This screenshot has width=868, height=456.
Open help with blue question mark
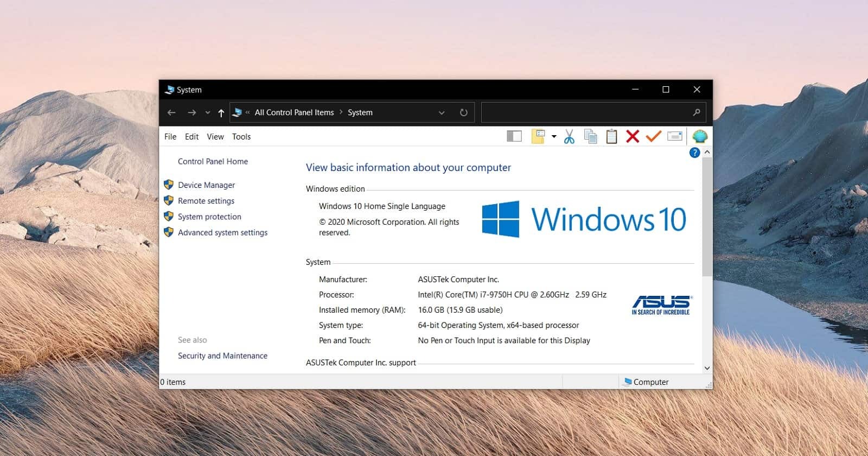coord(694,153)
